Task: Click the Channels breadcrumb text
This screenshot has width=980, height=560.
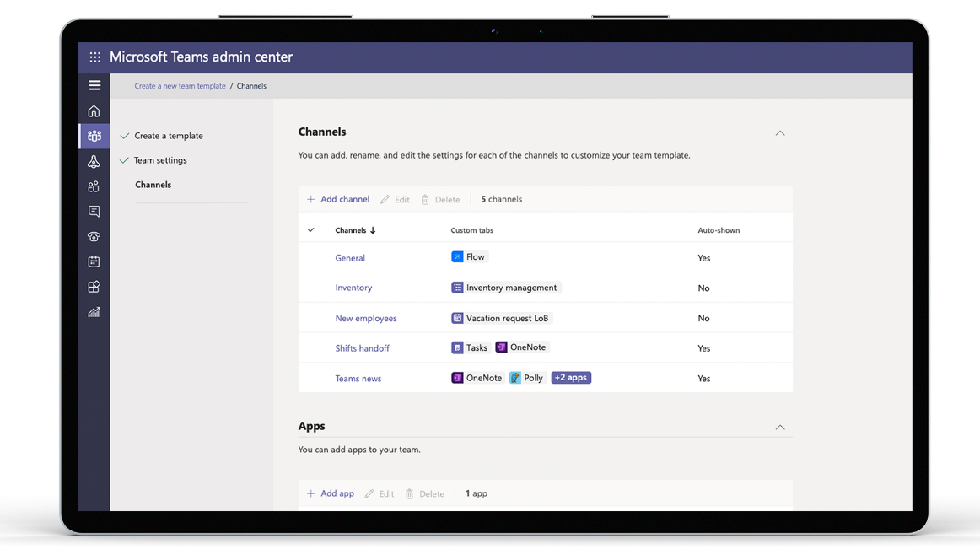Action: (251, 86)
